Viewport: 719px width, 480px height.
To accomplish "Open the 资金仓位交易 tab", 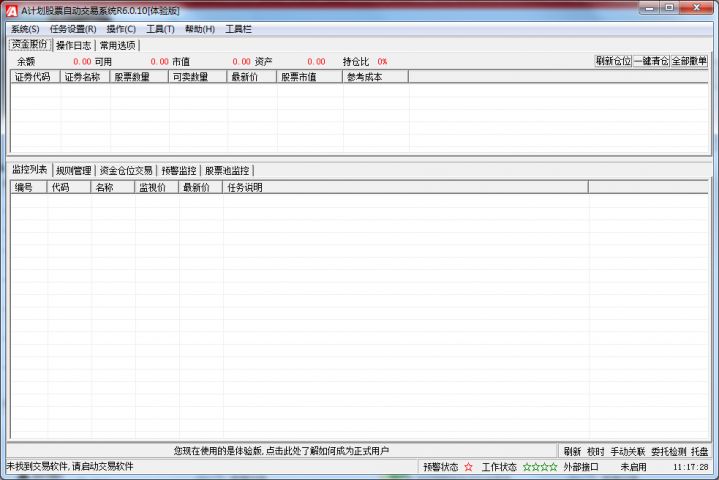I will click(x=126, y=170).
